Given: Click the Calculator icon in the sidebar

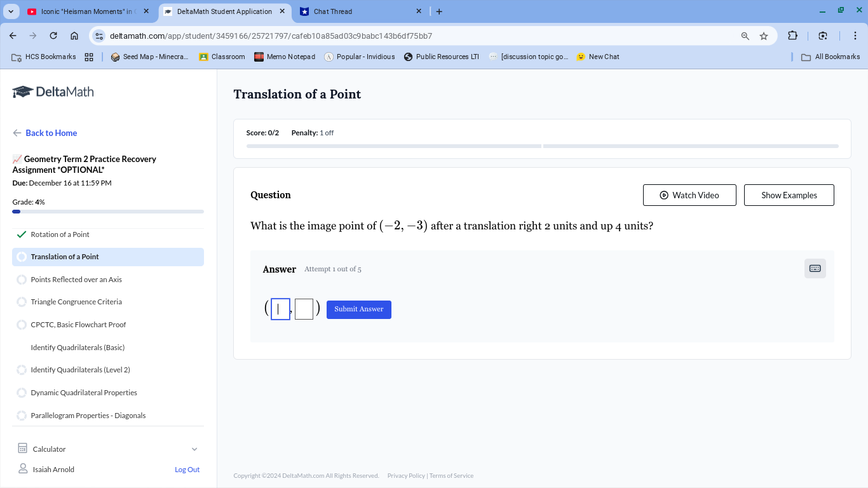Looking at the screenshot, I should click(x=23, y=449).
